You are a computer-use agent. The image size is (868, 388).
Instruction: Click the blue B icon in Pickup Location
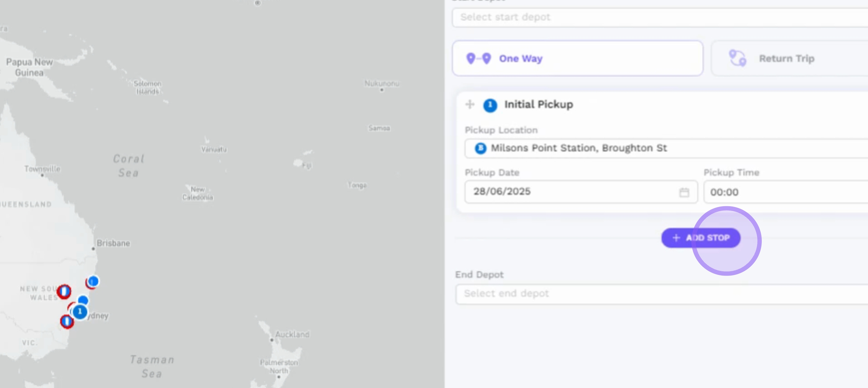(x=480, y=148)
